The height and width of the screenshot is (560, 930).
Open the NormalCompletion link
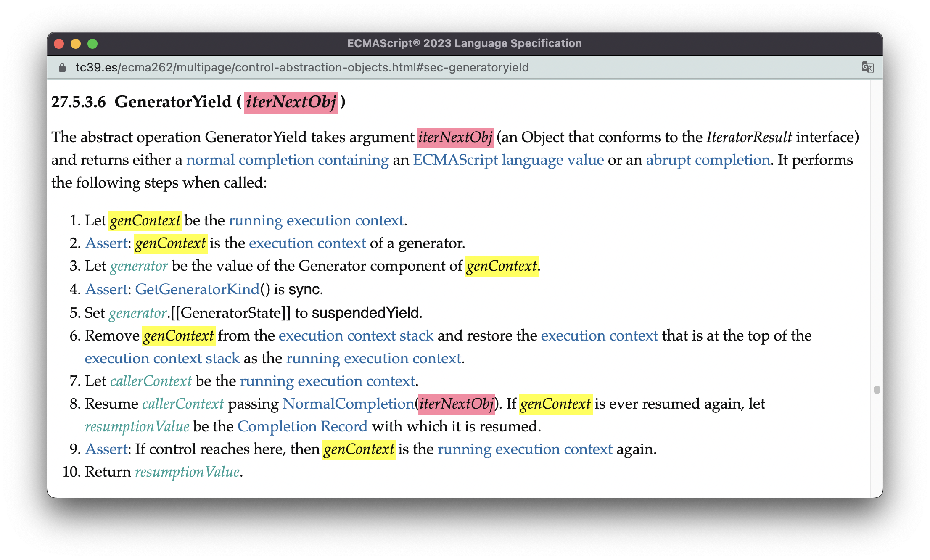coord(349,404)
